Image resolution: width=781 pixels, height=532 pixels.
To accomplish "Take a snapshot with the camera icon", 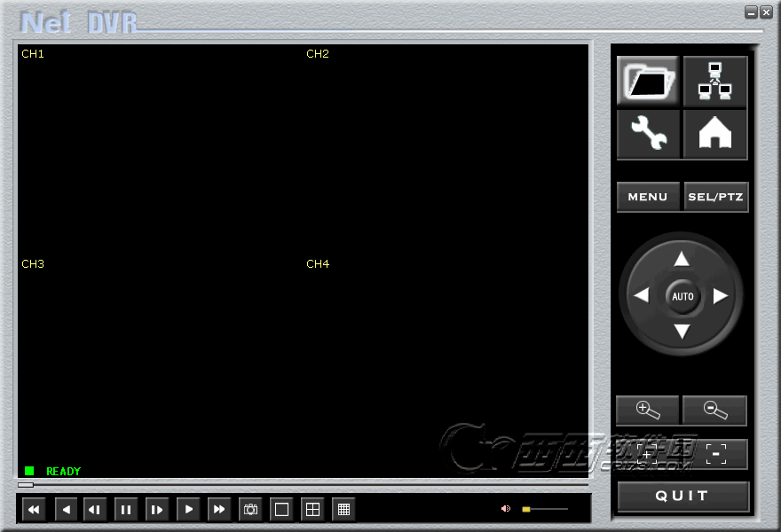I will click(250, 509).
